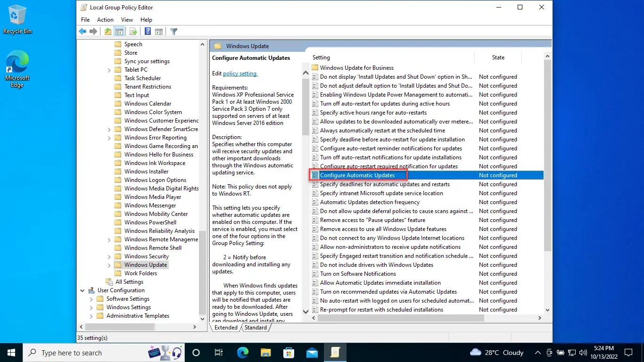Open the View menu
This screenshot has height=362, width=644.
(127, 20)
